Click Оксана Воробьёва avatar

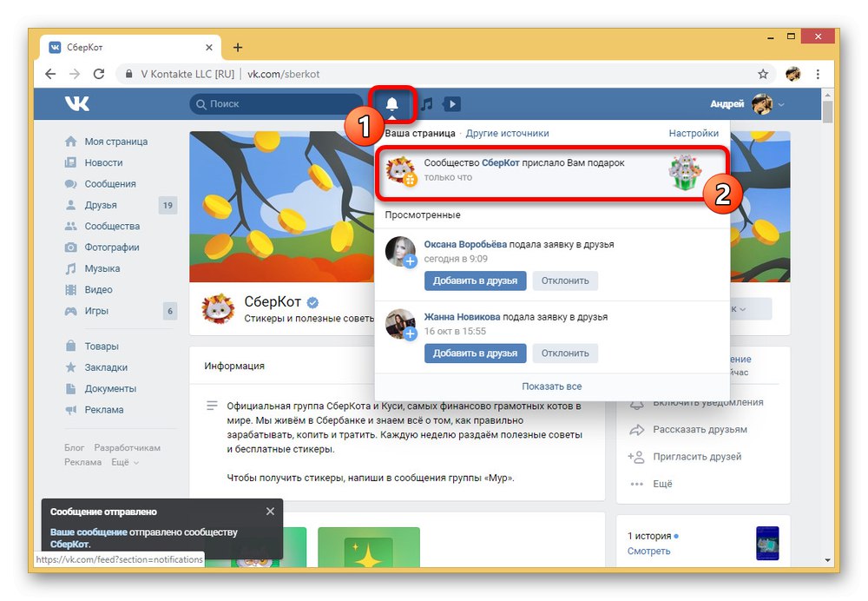[x=400, y=252]
